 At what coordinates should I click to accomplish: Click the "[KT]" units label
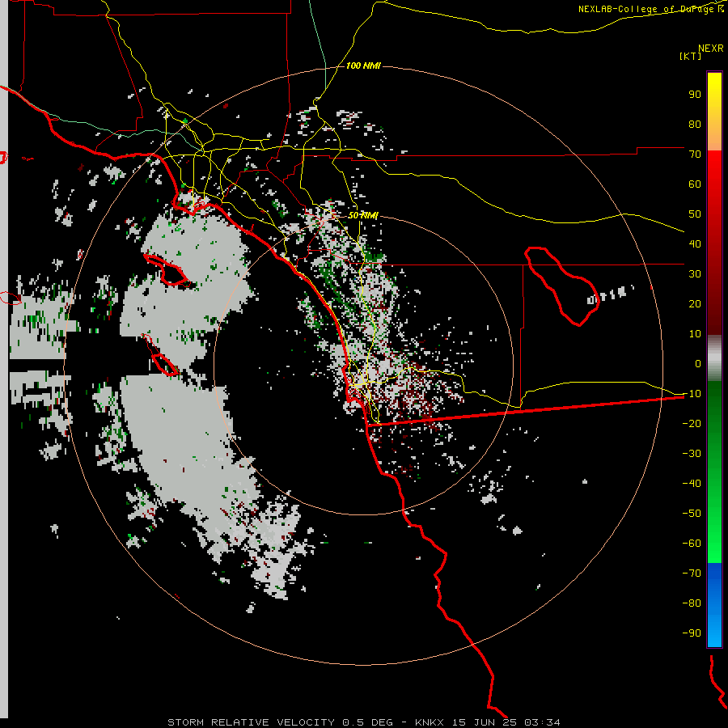coord(690,56)
